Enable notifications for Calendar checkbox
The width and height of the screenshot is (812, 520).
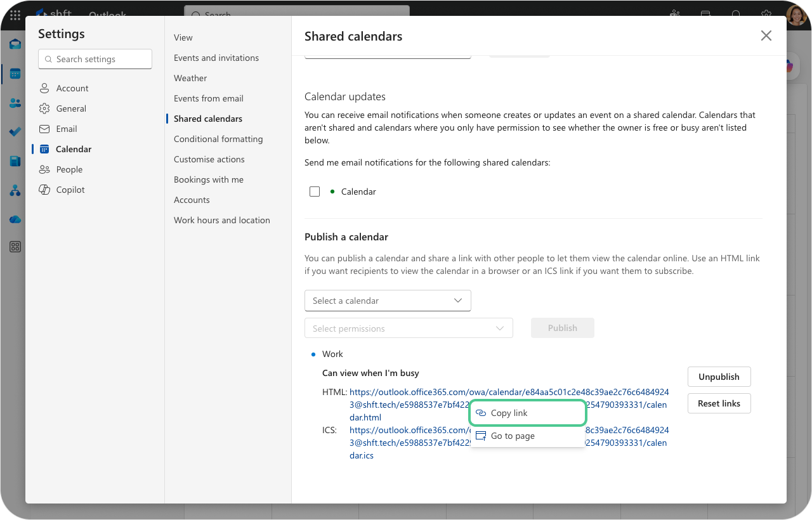coord(315,192)
